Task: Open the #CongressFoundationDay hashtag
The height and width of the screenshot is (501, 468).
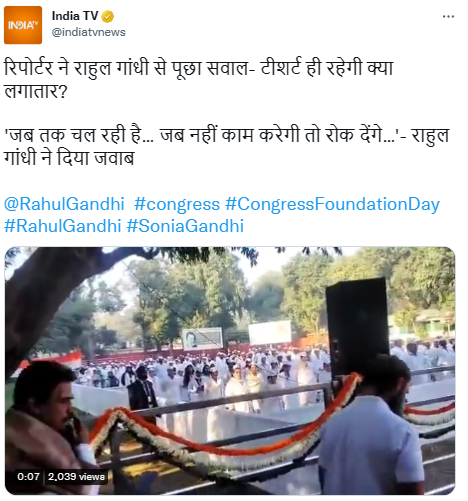Action: point(332,204)
